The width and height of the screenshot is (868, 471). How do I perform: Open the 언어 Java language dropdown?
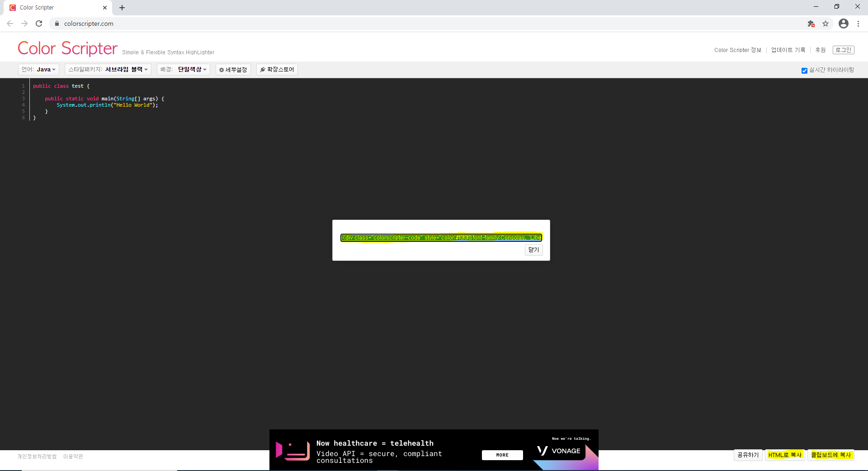39,69
